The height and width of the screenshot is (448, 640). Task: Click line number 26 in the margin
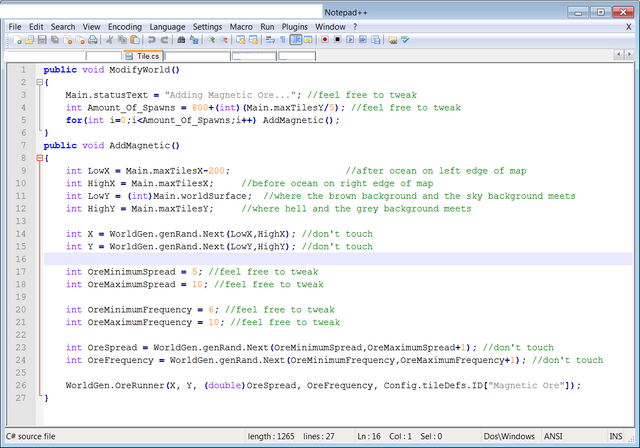[21, 385]
